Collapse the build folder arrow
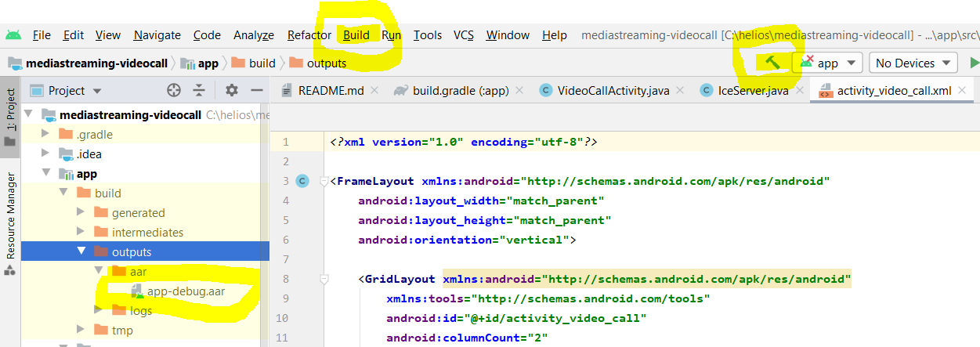Image resolution: width=980 pixels, height=347 pixels. click(63, 193)
